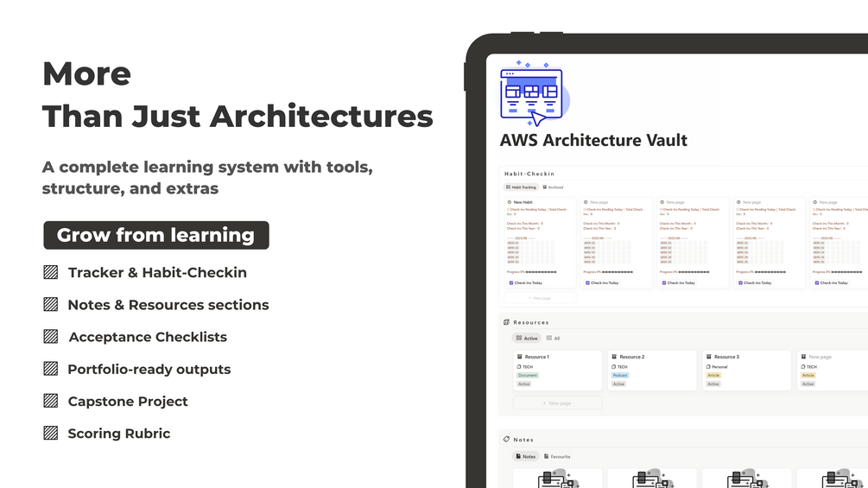Click the 2025/08 calendar grid in New Habit card
868x488 pixels.
(x=530, y=251)
